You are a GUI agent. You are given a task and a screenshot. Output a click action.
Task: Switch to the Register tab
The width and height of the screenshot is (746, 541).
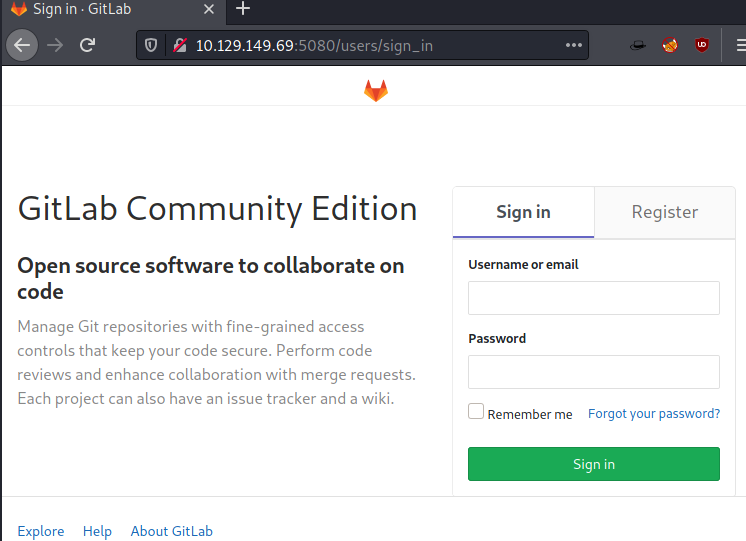pos(665,212)
